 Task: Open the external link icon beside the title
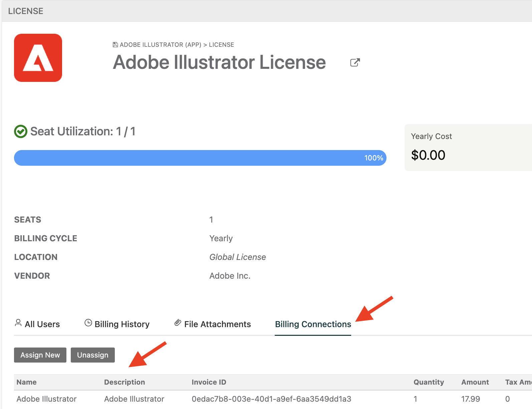click(x=355, y=62)
